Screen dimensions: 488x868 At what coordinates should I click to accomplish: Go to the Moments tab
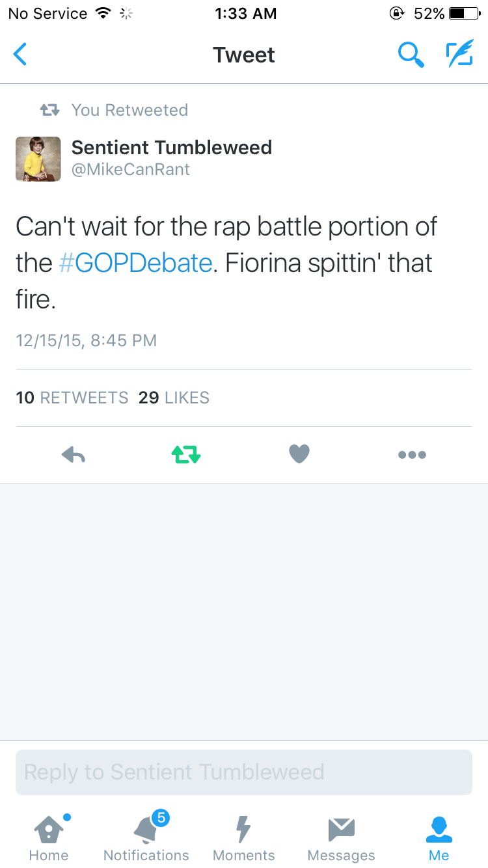point(244,838)
